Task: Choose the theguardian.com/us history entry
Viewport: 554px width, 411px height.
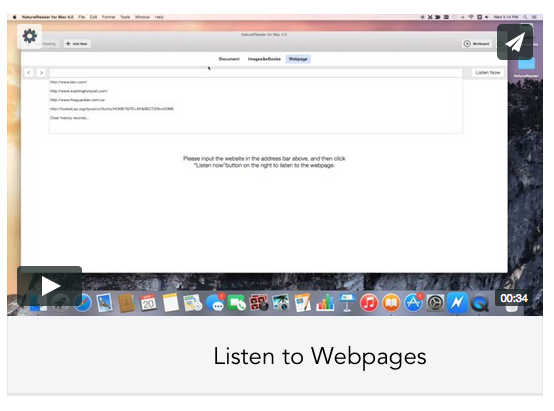Action: pos(77,100)
